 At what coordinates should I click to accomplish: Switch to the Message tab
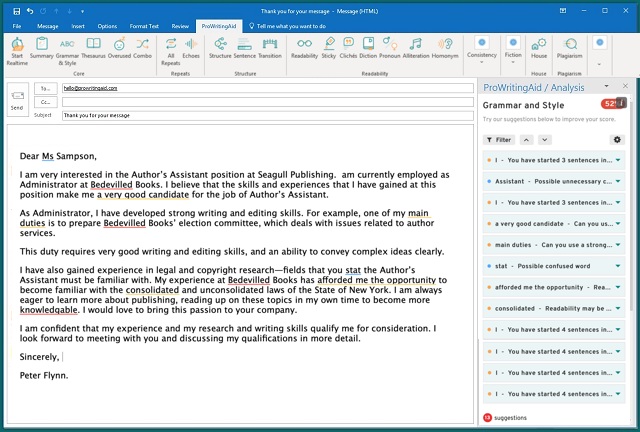coord(48,26)
